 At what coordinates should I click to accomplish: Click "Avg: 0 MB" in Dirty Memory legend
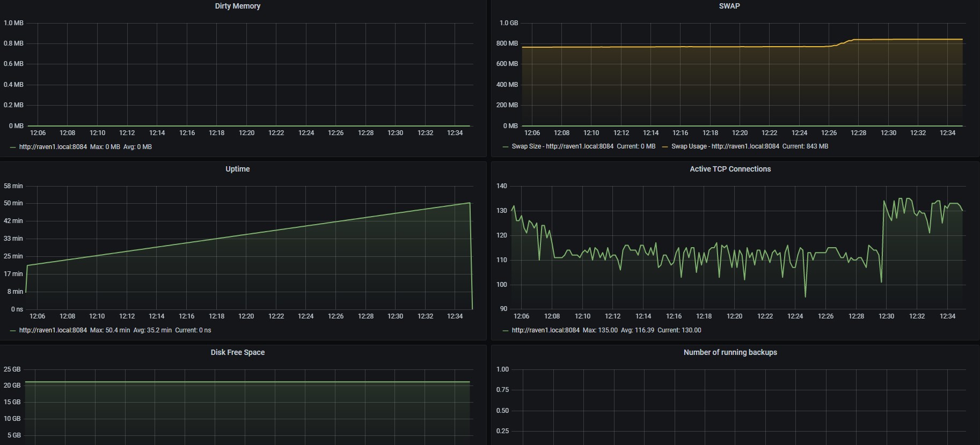(138, 147)
